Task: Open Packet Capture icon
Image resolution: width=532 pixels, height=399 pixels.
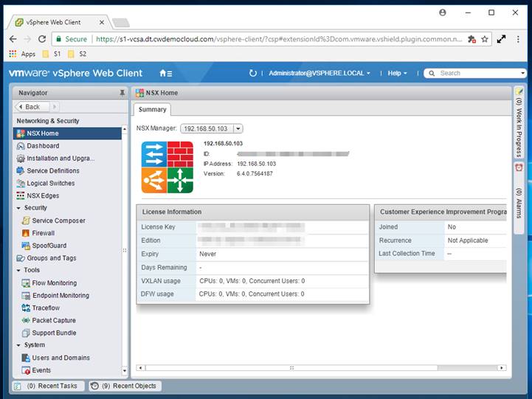Action: point(26,320)
